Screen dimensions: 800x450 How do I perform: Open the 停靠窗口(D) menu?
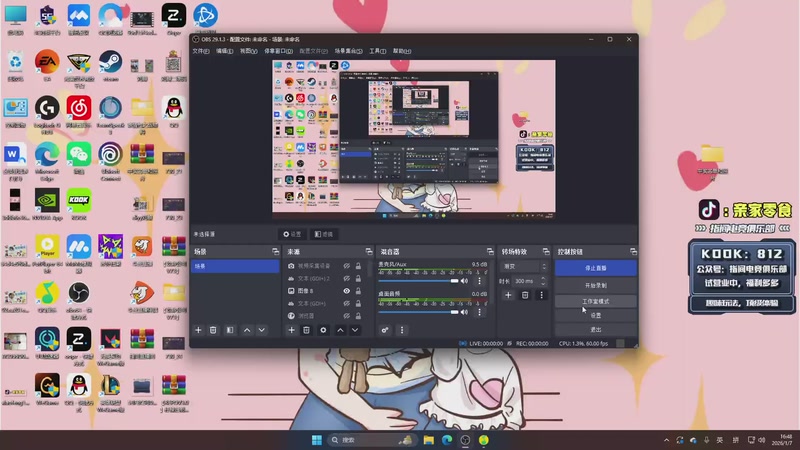[279, 51]
